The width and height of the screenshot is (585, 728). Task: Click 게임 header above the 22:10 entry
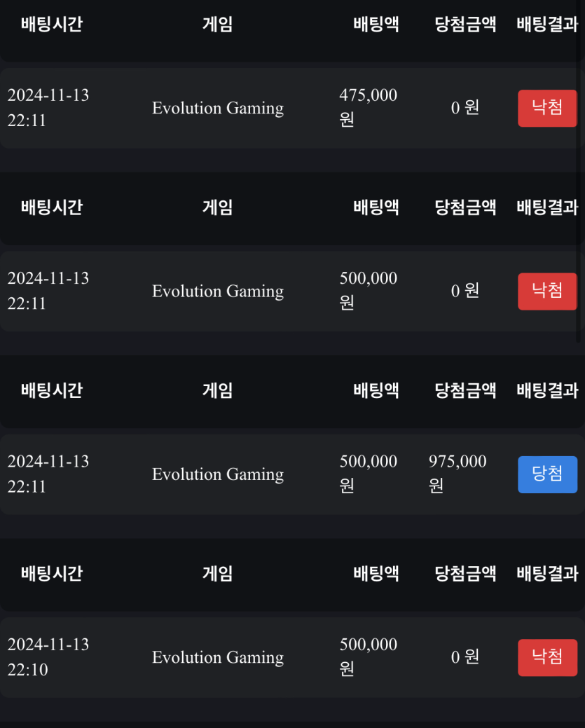click(218, 574)
